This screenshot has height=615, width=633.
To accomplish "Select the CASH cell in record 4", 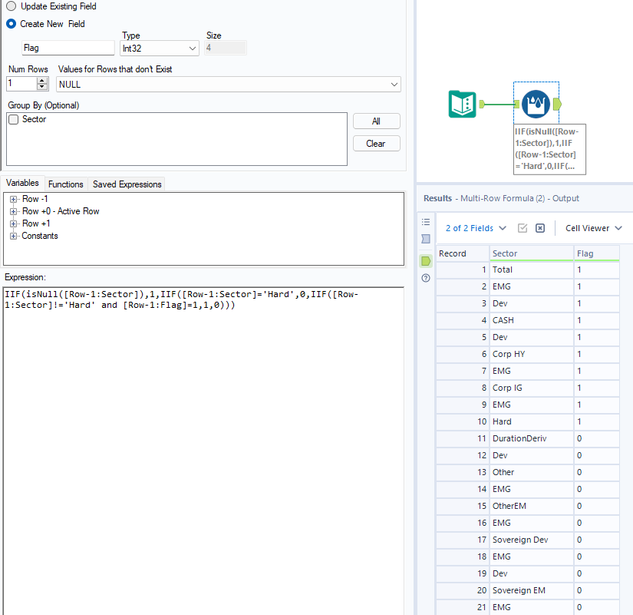I will (531, 320).
